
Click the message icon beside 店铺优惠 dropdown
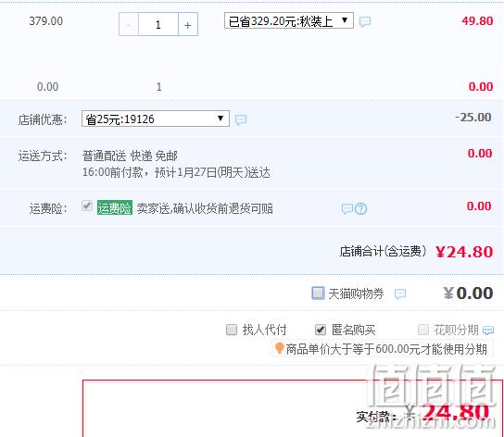[x=241, y=119]
